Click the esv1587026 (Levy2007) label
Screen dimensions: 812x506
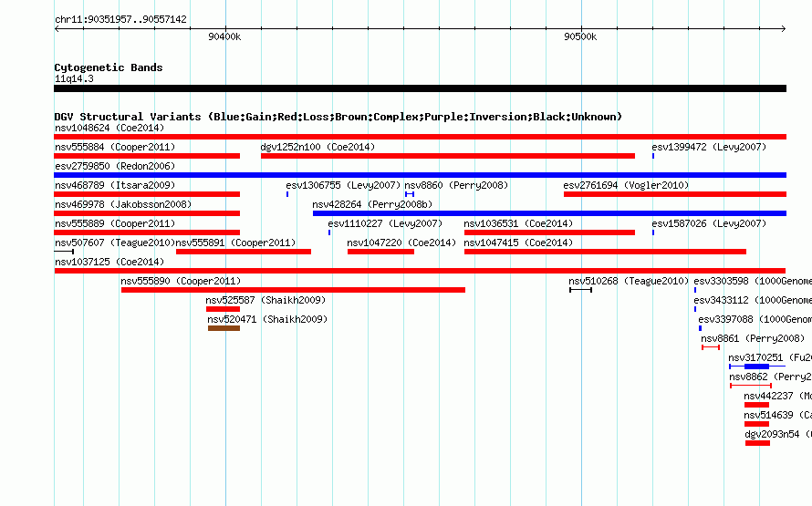pyautogui.click(x=709, y=224)
